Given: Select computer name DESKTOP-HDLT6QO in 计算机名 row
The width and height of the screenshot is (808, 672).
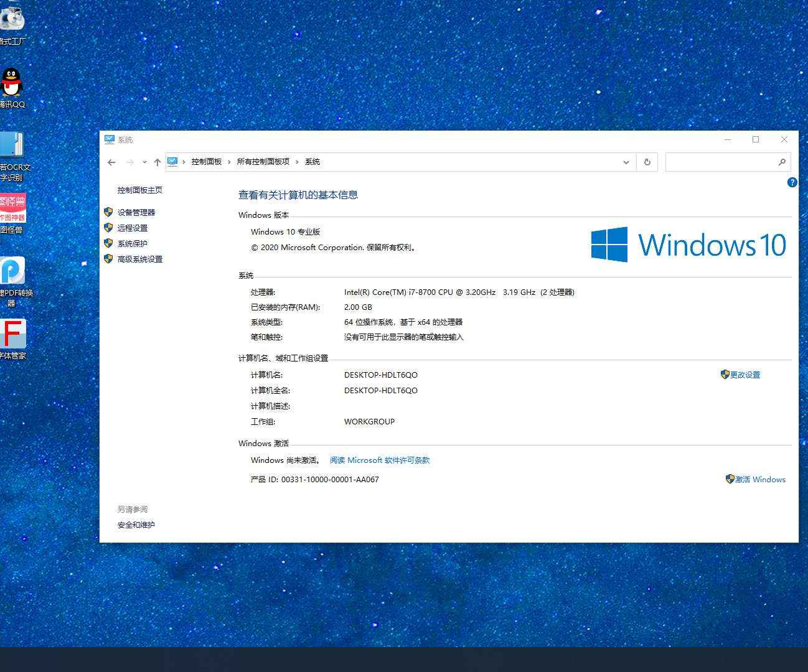Looking at the screenshot, I should click(381, 375).
